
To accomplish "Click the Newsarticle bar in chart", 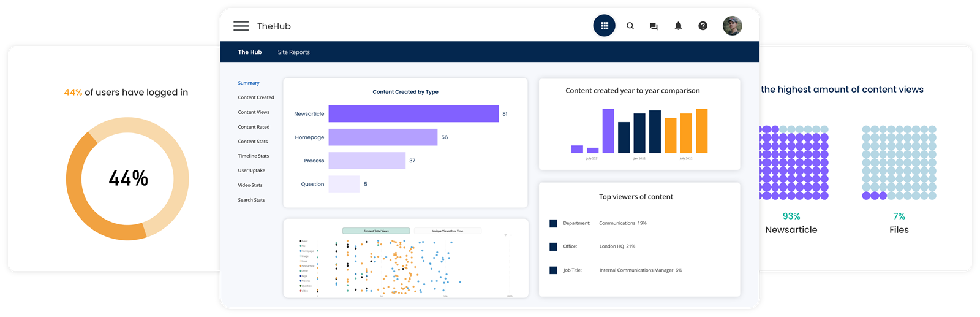I will coord(413,114).
